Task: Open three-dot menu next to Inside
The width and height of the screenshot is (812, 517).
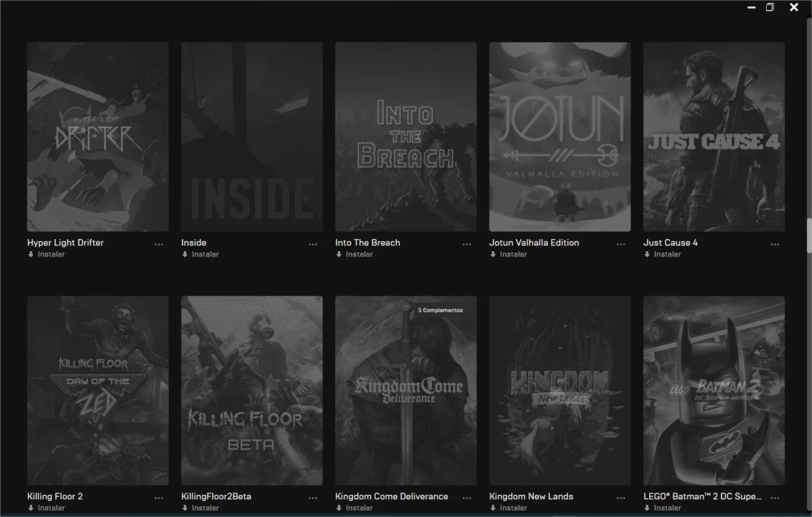Action: click(313, 245)
